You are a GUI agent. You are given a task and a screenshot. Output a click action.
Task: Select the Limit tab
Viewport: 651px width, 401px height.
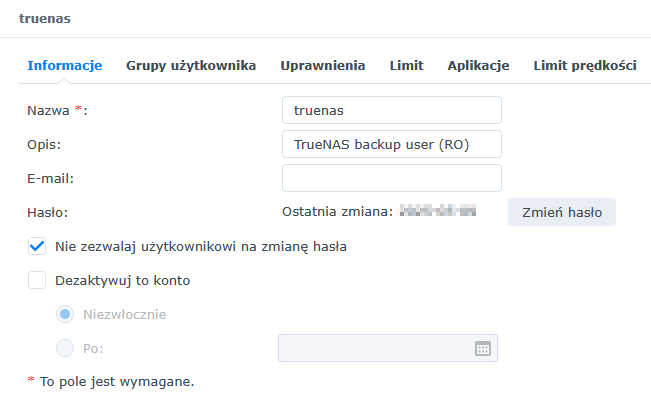(x=406, y=66)
